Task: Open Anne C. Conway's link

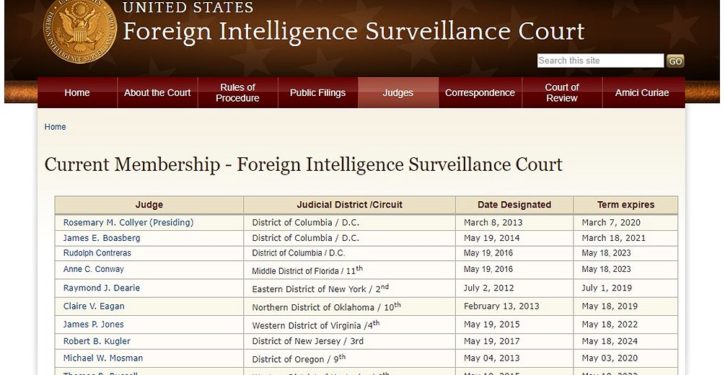Action: point(93,269)
